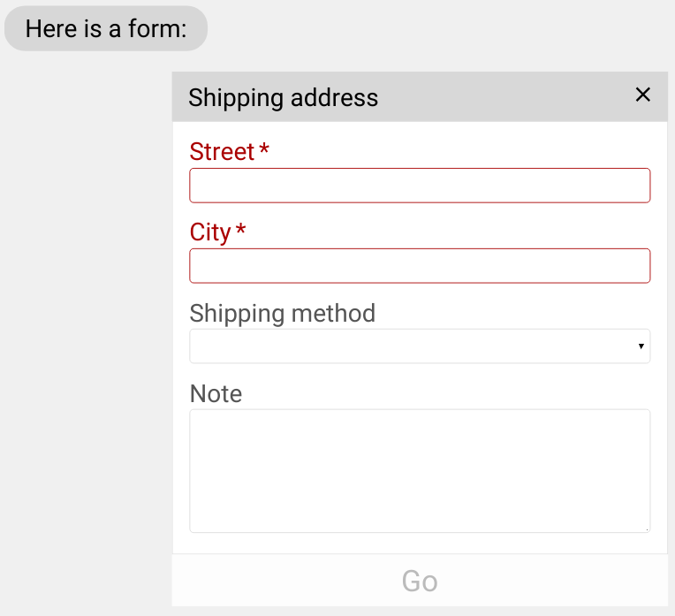Click the Shipping address title text
675x616 pixels.
pos(283,97)
